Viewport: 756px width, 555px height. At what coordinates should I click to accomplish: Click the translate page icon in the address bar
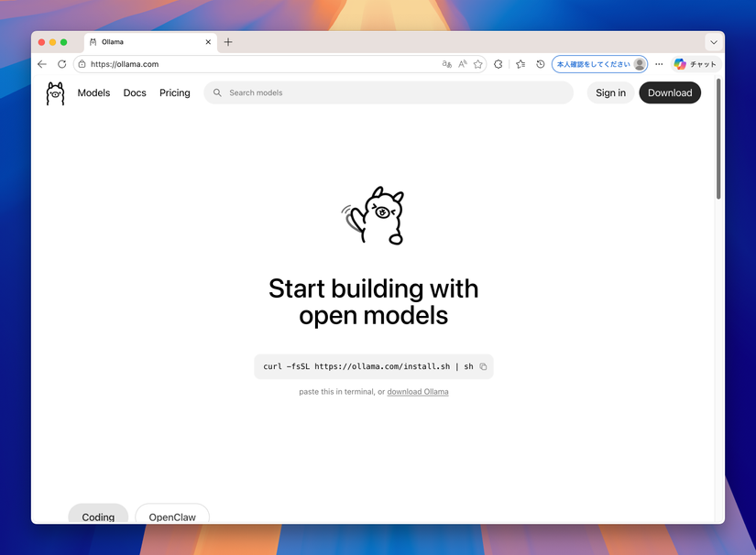click(x=447, y=64)
